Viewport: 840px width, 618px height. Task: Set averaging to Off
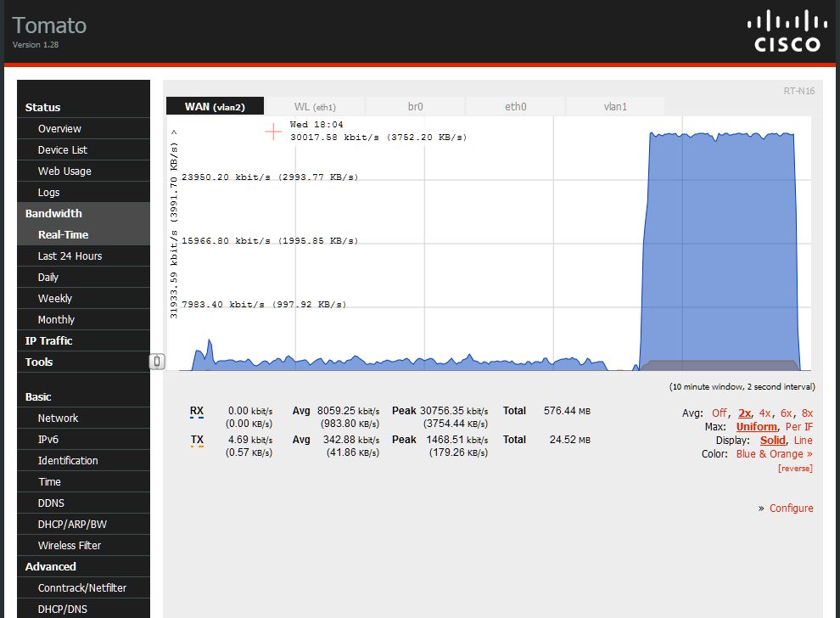point(719,413)
